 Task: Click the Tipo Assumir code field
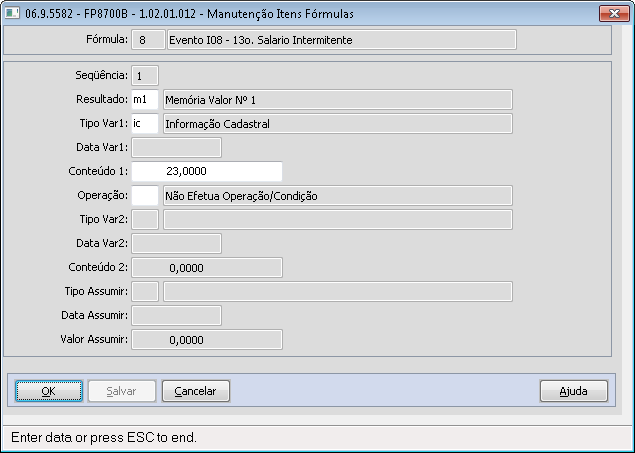(145, 291)
